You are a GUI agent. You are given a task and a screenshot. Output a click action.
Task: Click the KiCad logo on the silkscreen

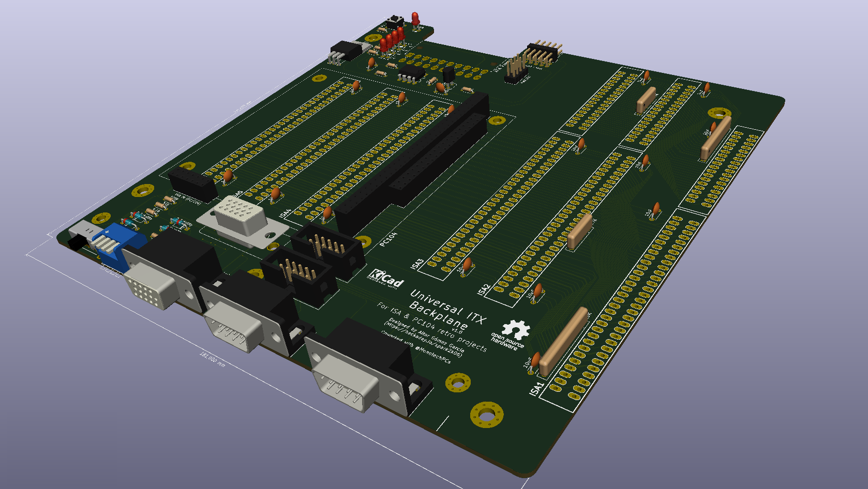tap(384, 278)
